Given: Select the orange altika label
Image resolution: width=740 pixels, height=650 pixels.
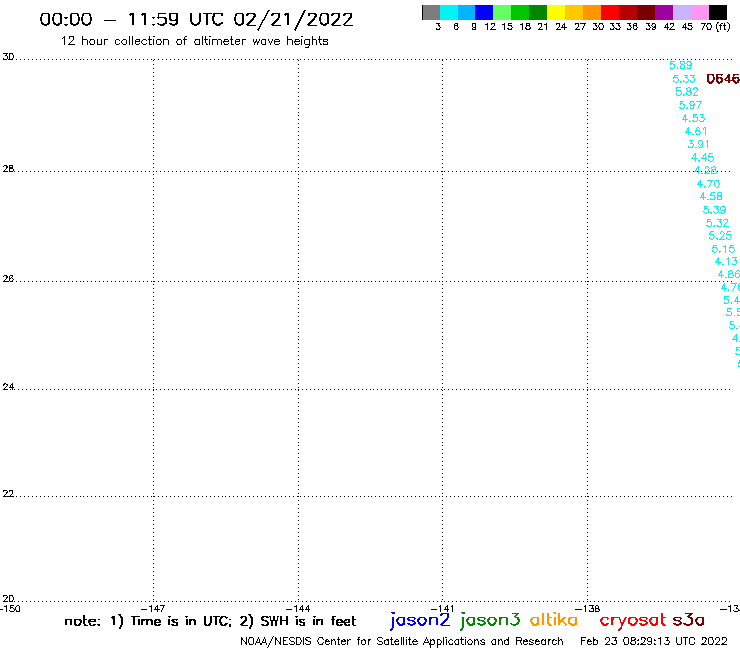Looking at the screenshot, I should pyautogui.click(x=554, y=619).
